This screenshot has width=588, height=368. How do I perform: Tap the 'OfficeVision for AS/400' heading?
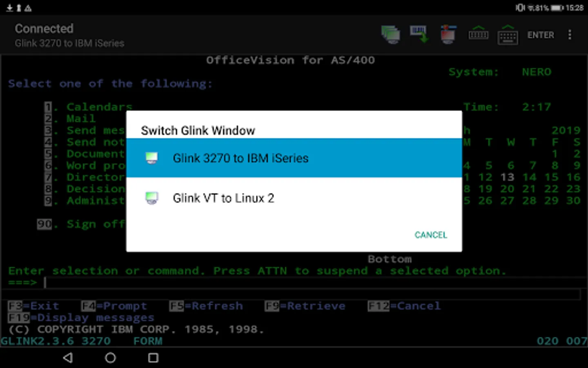pos(290,60)
